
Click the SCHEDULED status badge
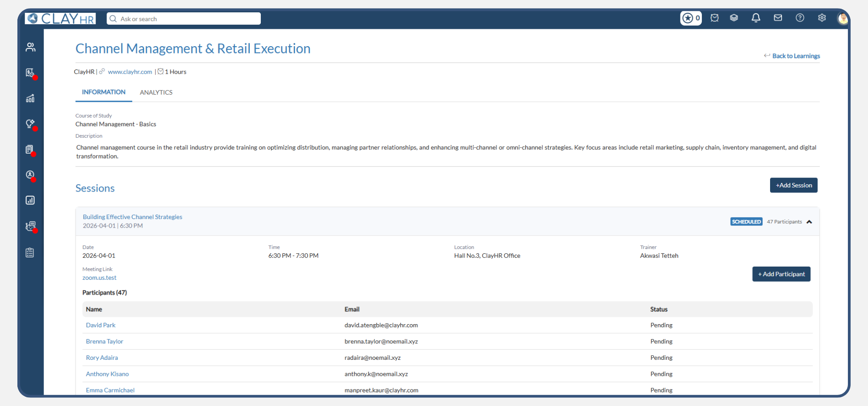click(746, 222)
